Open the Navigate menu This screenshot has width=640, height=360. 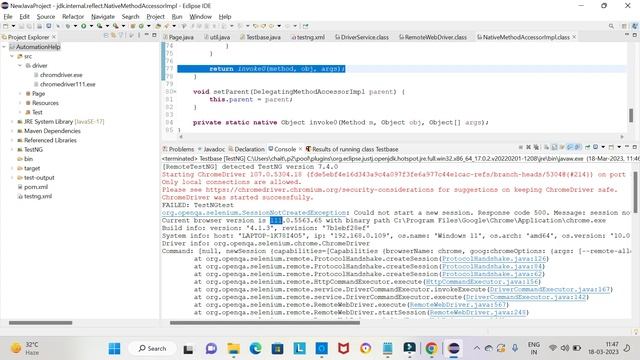coord(103,17)
